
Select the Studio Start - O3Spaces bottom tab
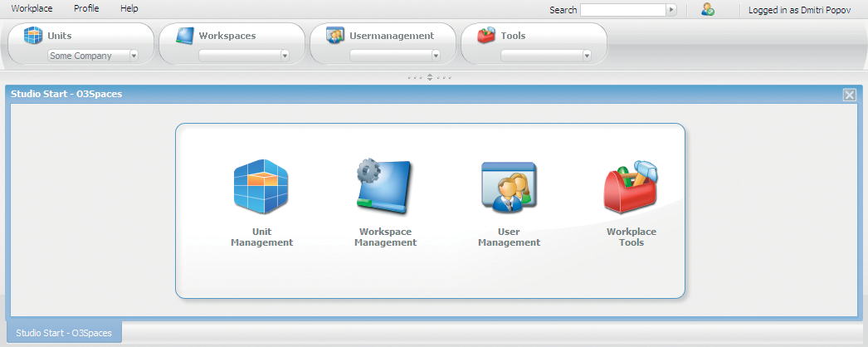(x=64, y=333)
